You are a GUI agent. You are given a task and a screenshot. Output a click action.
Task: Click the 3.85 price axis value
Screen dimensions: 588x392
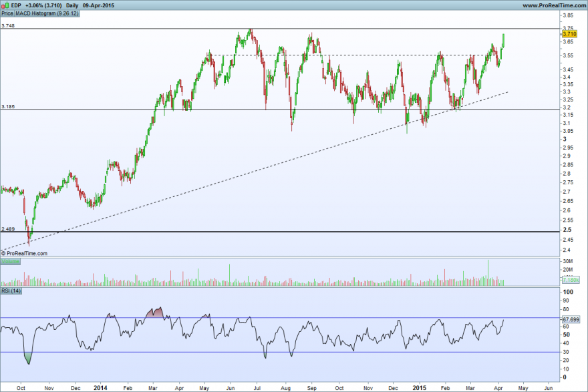(568, 15)
